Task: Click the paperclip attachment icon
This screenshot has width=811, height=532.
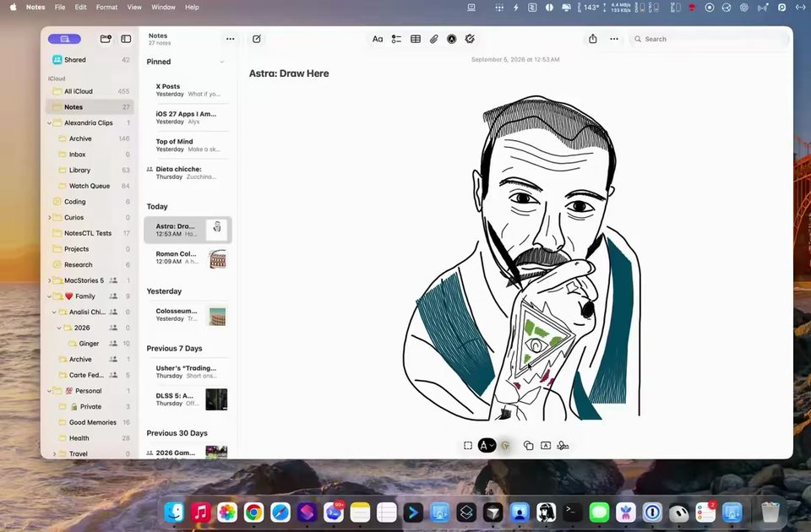Action: (434, 39)
